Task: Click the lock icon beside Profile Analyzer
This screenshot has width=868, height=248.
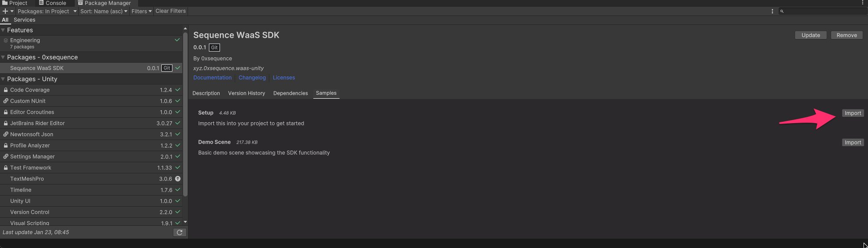Action: click(6, 145)
